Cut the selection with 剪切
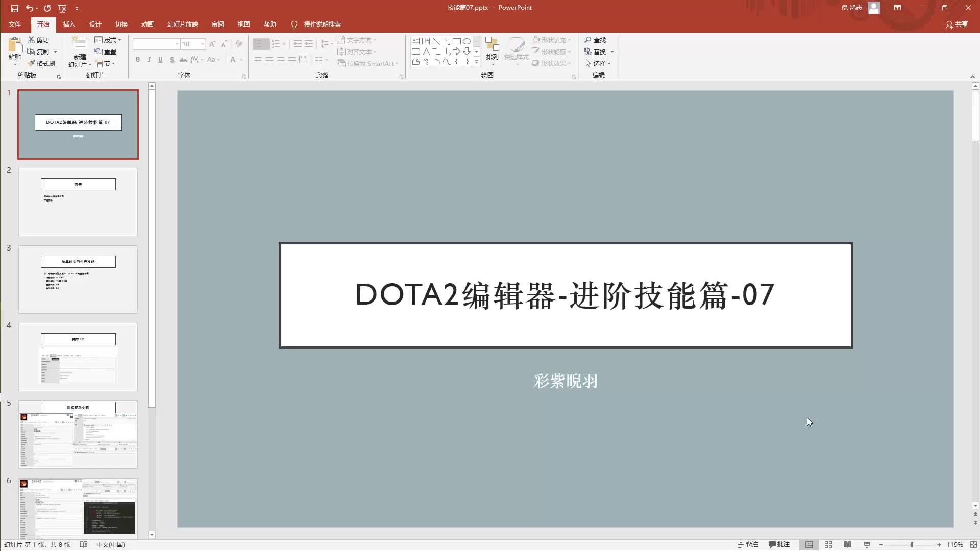 tap(38, 40)
